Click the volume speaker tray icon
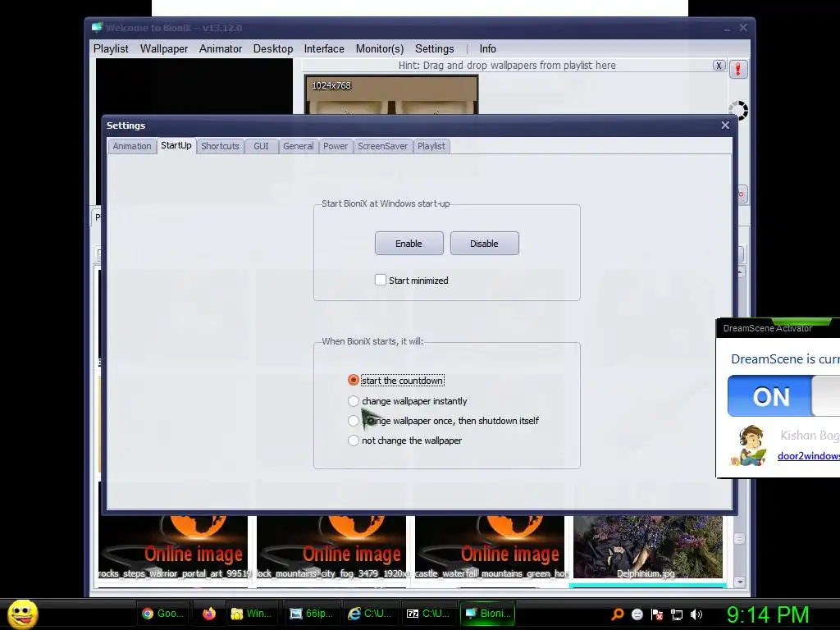The width and height of the screenshot is (840, 630). pos(696,614)
